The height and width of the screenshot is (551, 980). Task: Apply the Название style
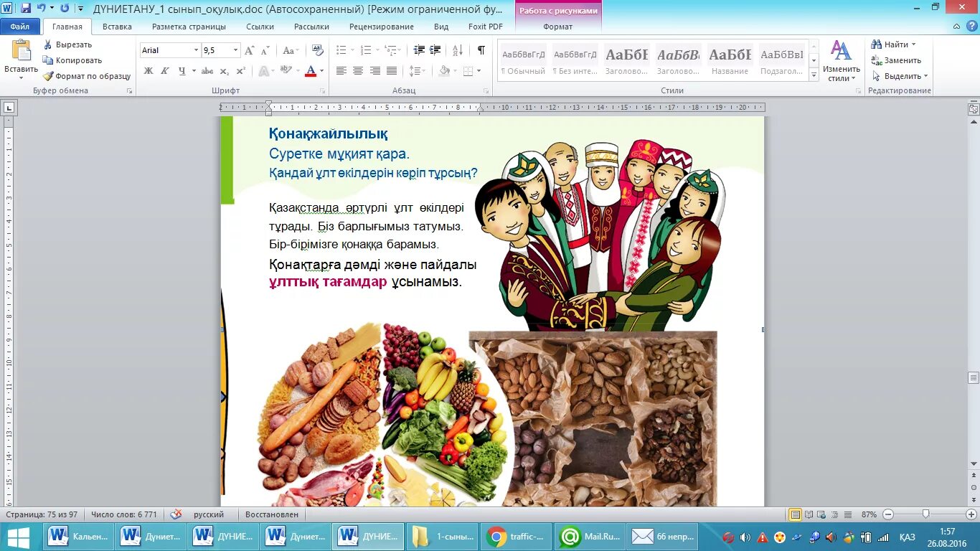coord(730,61)
